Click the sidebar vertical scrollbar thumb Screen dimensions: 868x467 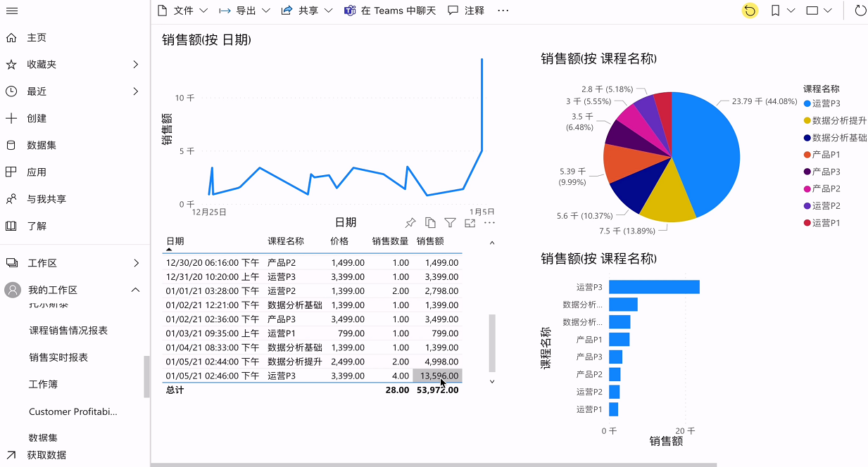[x=146, y=377]
